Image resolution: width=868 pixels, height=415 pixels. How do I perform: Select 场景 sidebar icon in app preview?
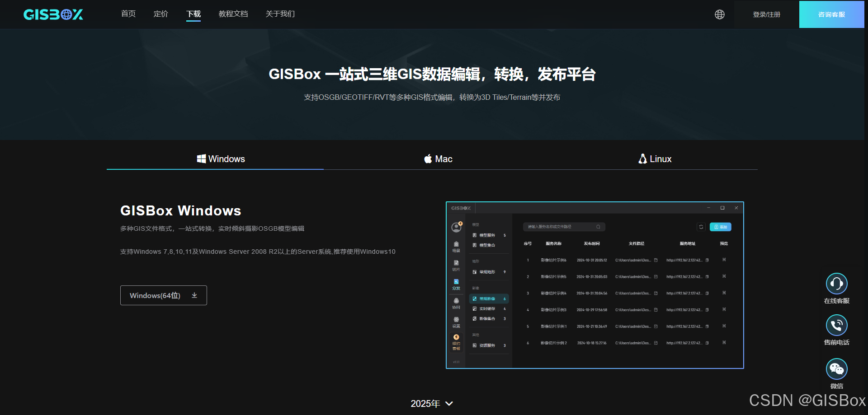tap(456, 247)
